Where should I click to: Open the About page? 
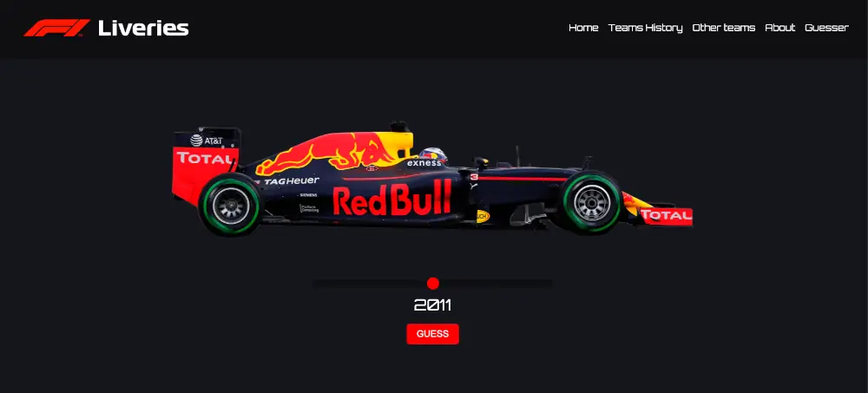tap(780, 28)
